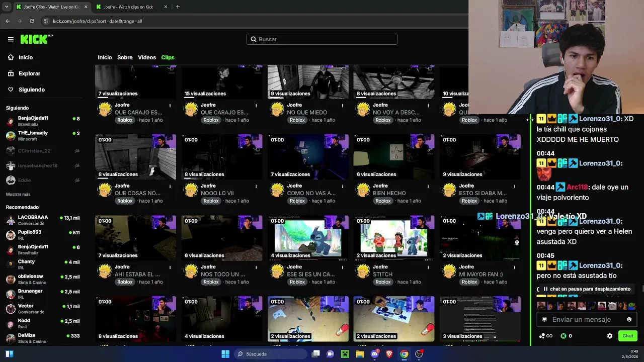Screen dimensions: 644x362
Task: Open chat settings gear icon
Action: (610, 336)
